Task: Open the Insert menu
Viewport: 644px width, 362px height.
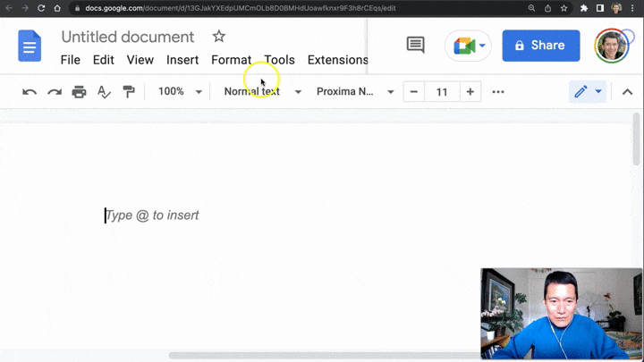Action: [x=182, y=60]
